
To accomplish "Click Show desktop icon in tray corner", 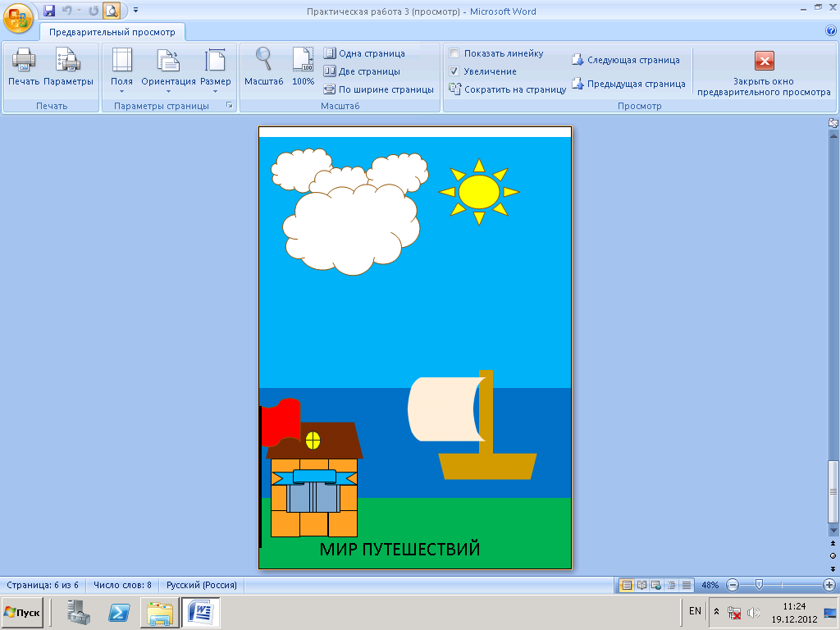I will click(x=830, y=612).
